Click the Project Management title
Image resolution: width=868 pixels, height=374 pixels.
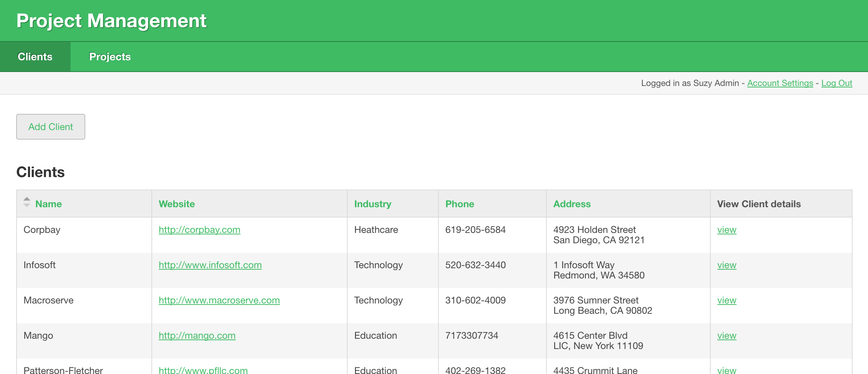pos(111,21)
